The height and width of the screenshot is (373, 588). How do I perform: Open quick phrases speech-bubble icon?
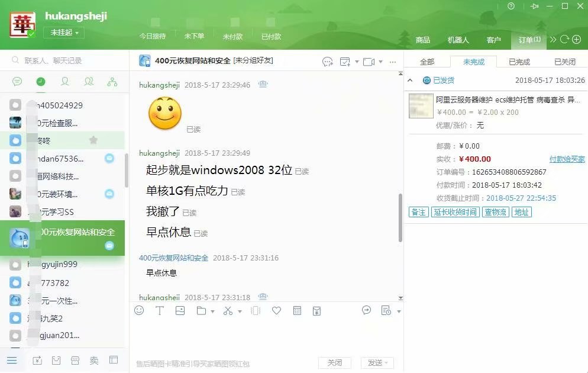tap(366, 310)
